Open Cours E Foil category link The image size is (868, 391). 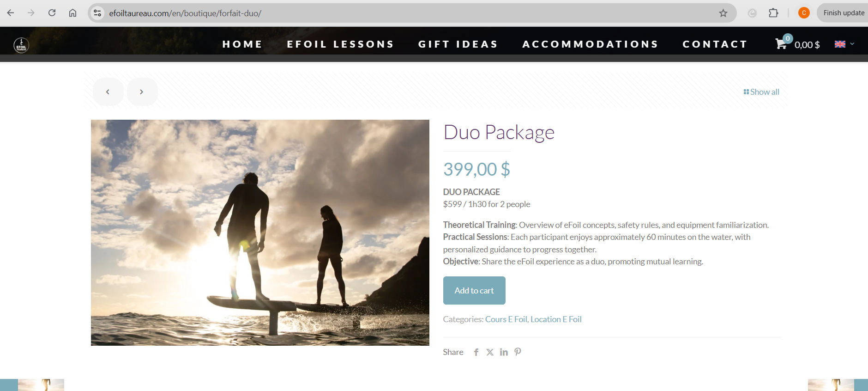506,319
